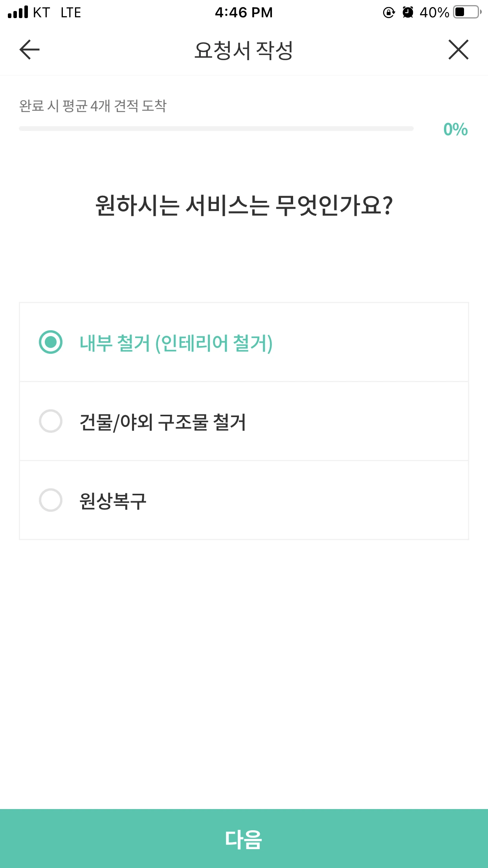Image resolution: width=488 pixels, height=868 pixels.
Task: Click the 건물/야외 구조물 철거 option text
Action: [163, 422]
